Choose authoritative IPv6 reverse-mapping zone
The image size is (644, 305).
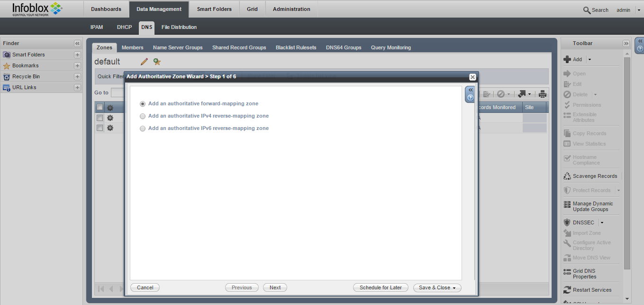coord(143,129)
